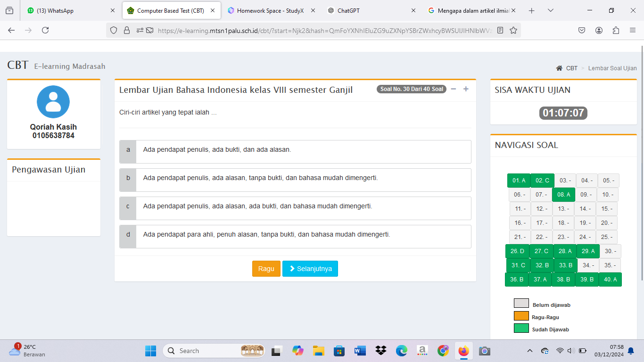Open Wi-Fi network settings in tray
644x362 pixels.
point(560,351)
